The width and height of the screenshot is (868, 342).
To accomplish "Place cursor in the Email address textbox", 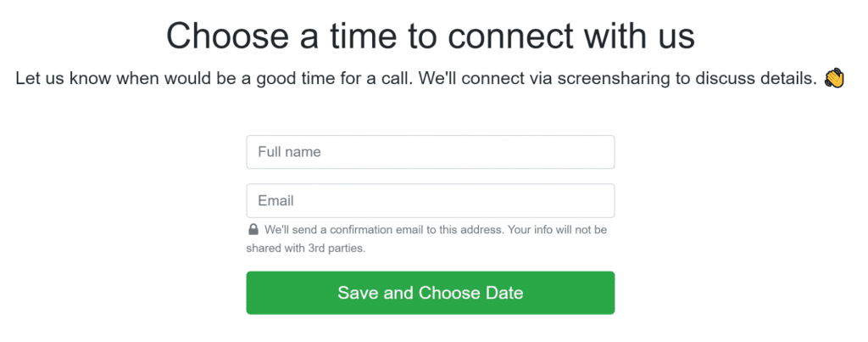I will 430,200.
